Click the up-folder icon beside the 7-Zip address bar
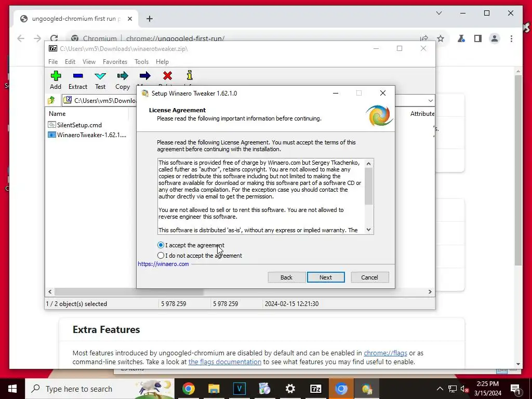532x399 pixels. pos(51,100)
